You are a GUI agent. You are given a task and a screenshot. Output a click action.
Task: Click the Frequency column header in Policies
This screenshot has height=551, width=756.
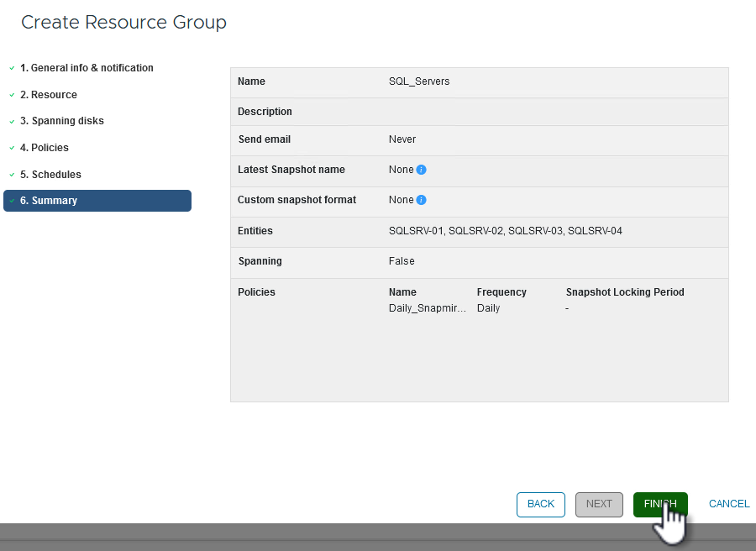(x=501, y=292)
